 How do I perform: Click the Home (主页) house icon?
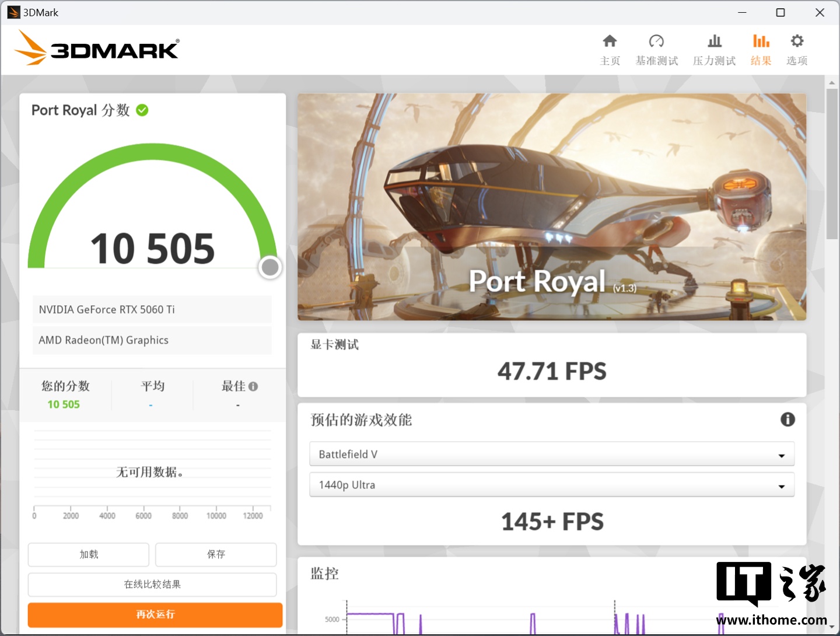[610, 41]
